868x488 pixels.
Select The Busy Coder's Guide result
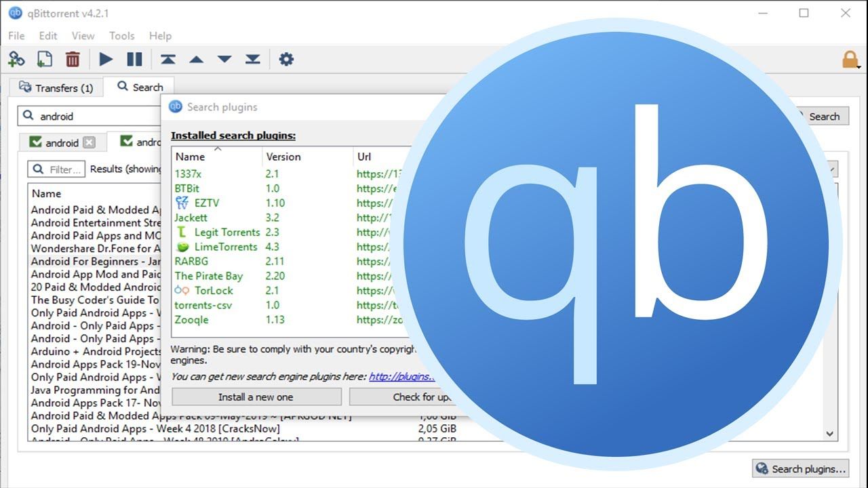(96, 300)
